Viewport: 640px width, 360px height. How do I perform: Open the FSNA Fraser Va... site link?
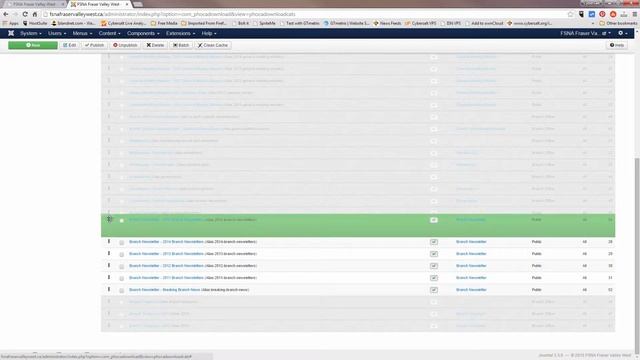coord(583,33)
